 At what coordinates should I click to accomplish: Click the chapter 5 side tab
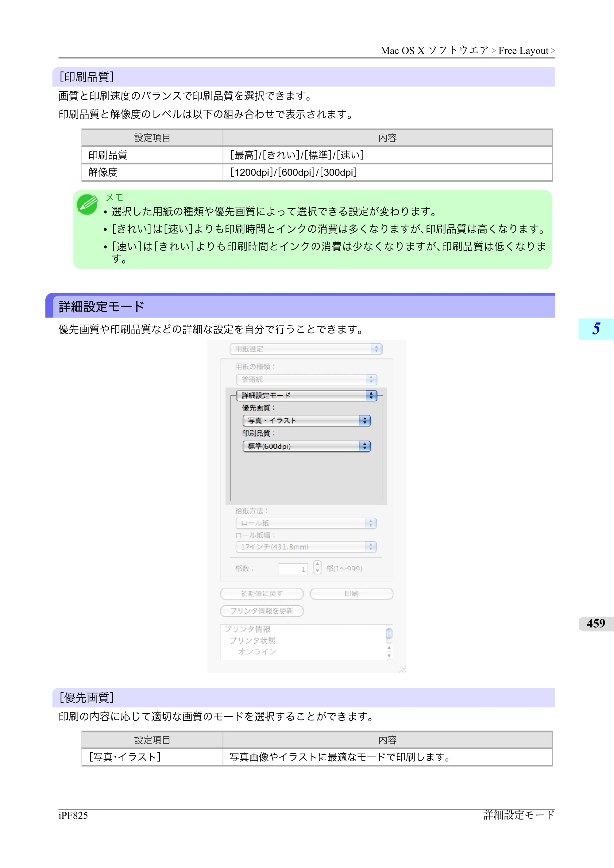pyautogui.click(x=596, y=329)
